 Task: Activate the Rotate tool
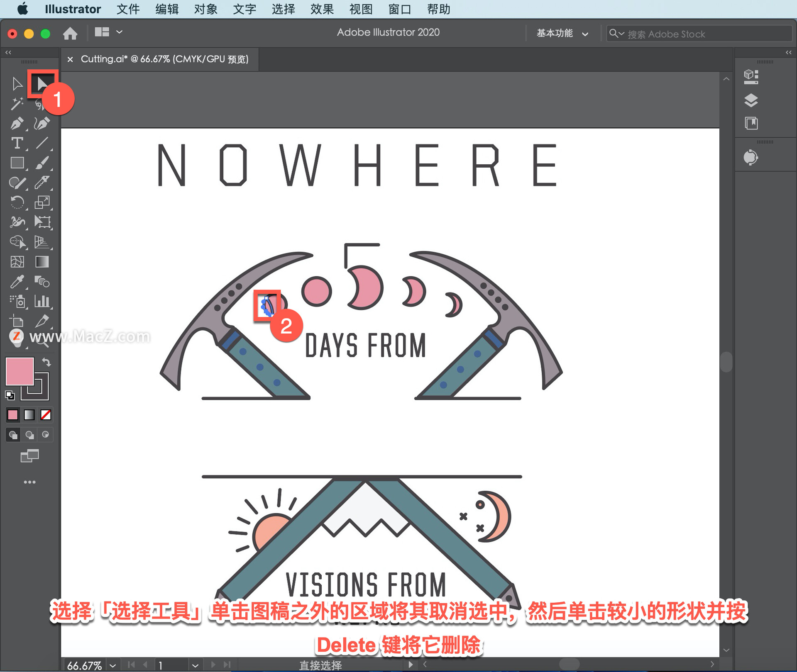(17, 202)
